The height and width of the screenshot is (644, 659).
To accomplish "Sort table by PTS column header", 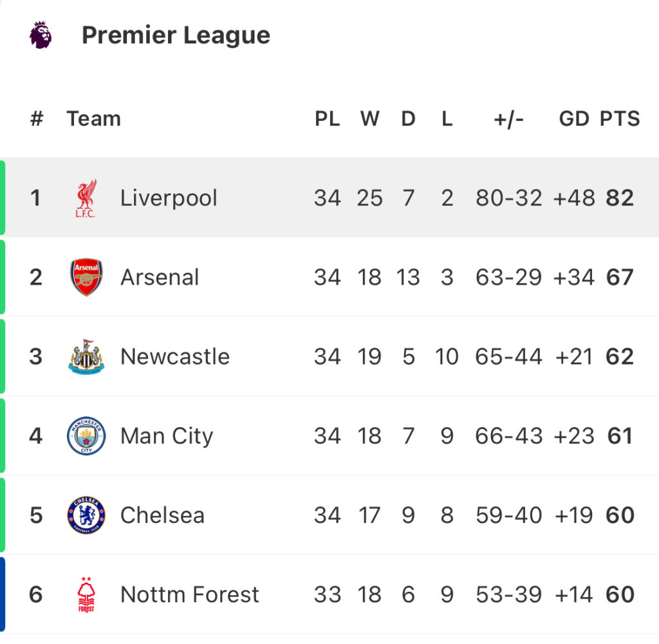I will click(620, 118).
